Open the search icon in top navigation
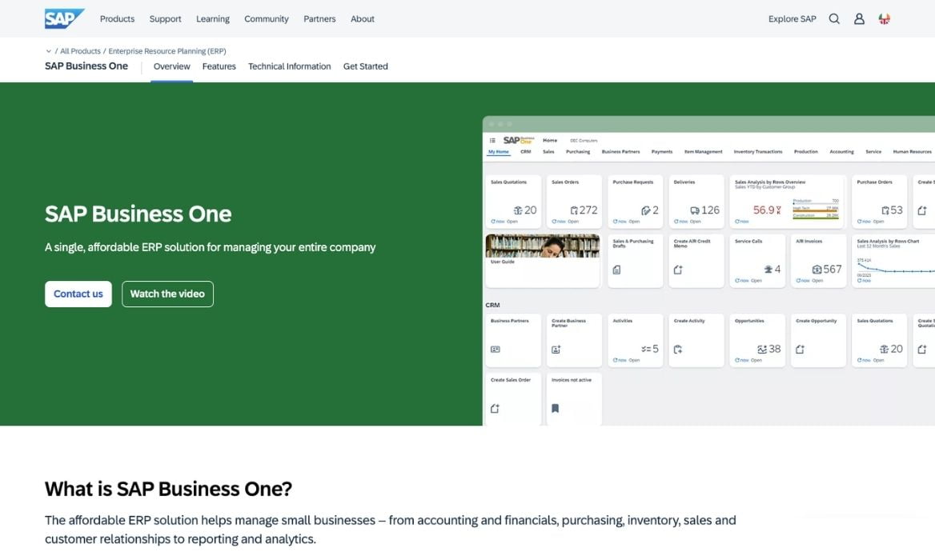 (834, 18)
